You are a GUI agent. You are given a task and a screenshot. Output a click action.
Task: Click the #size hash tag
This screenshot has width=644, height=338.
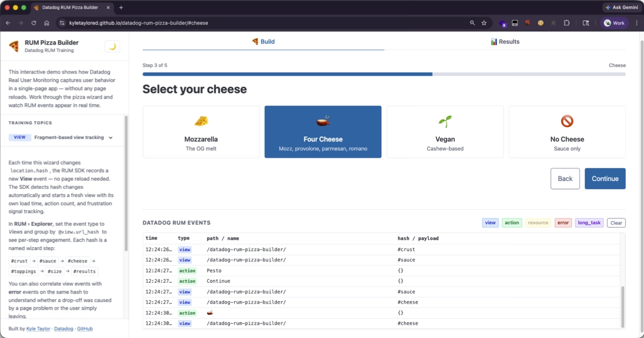tap(54, 271)
